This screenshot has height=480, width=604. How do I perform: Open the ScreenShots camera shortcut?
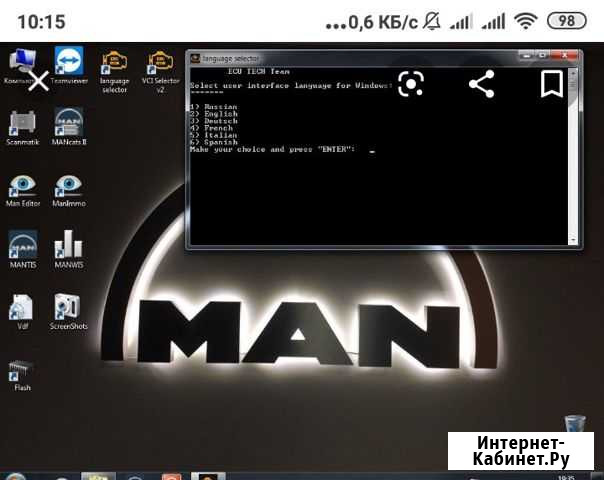coord(69,312)
